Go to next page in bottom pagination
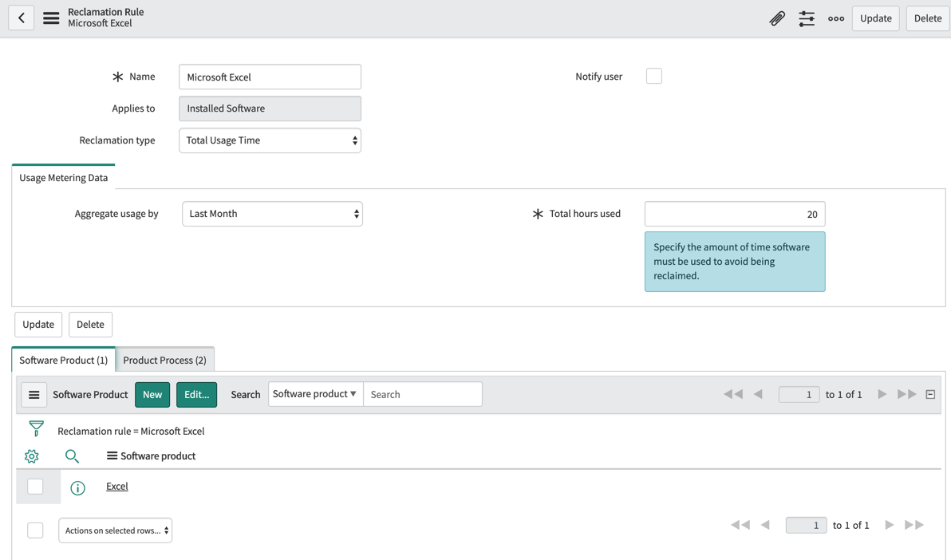 pyautogui.click(x=889, y=525)
